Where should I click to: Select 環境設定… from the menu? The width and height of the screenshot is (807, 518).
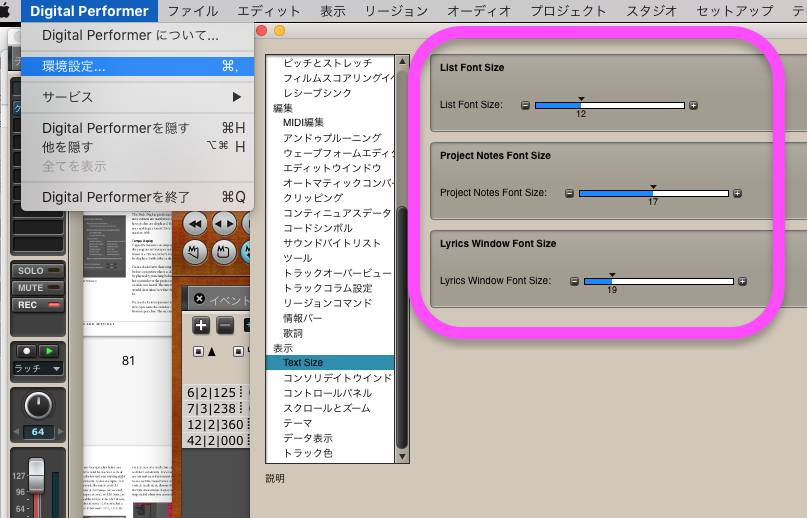[x=137, y=66]
